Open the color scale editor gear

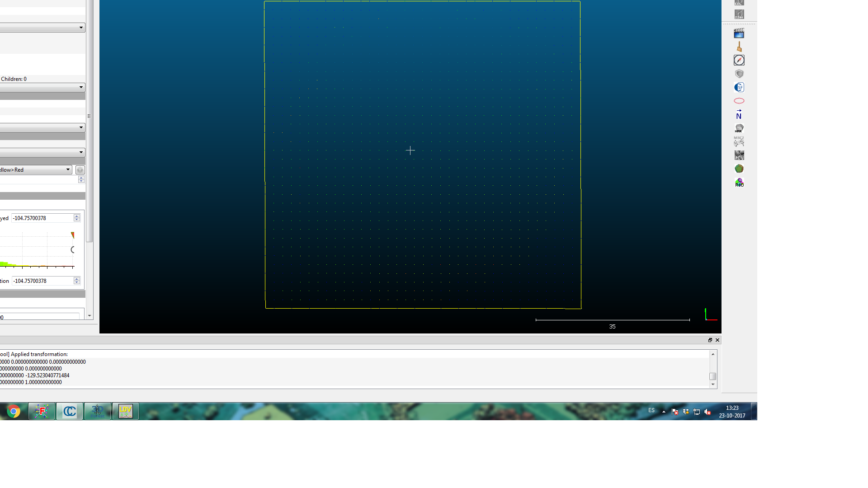click(x=80, y=170)
